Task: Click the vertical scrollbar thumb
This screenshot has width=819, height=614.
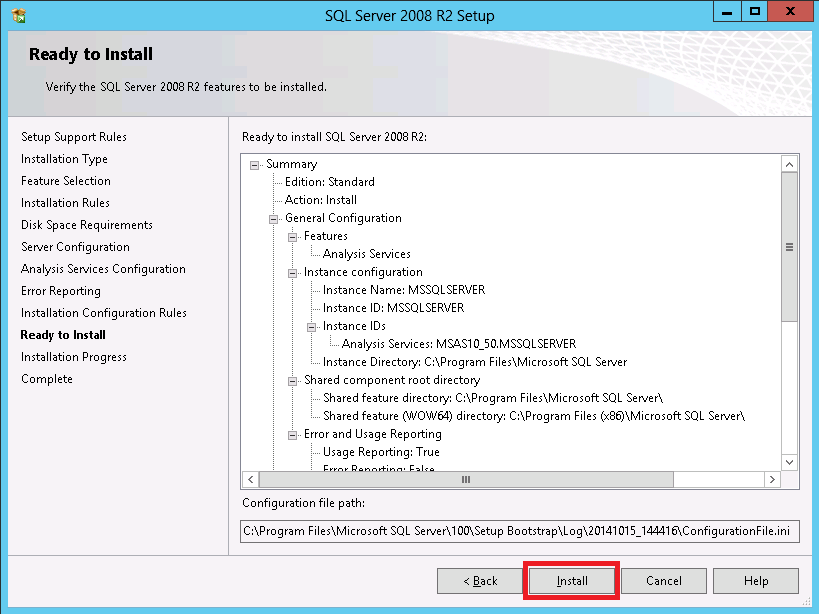Action: click(789, 247)
